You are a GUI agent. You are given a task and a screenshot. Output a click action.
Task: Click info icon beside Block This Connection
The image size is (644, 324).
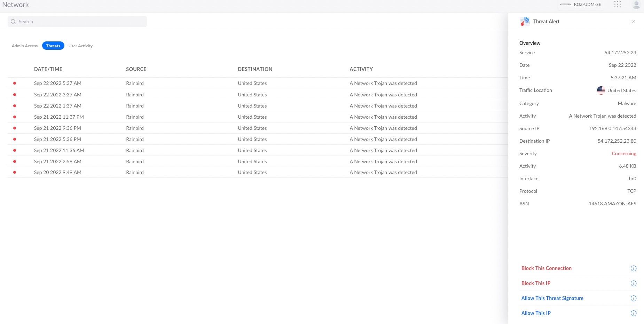click(x=634, y=268)
